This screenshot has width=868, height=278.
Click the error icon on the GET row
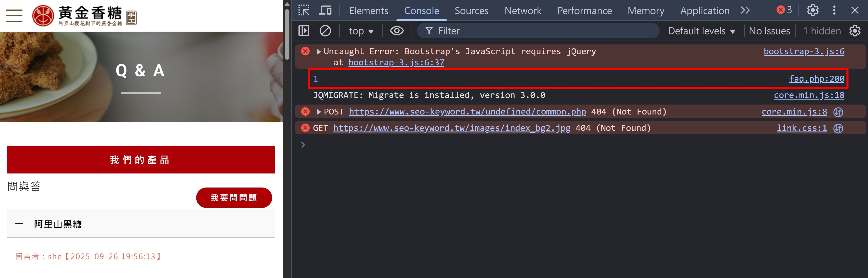tap(305, 128)
